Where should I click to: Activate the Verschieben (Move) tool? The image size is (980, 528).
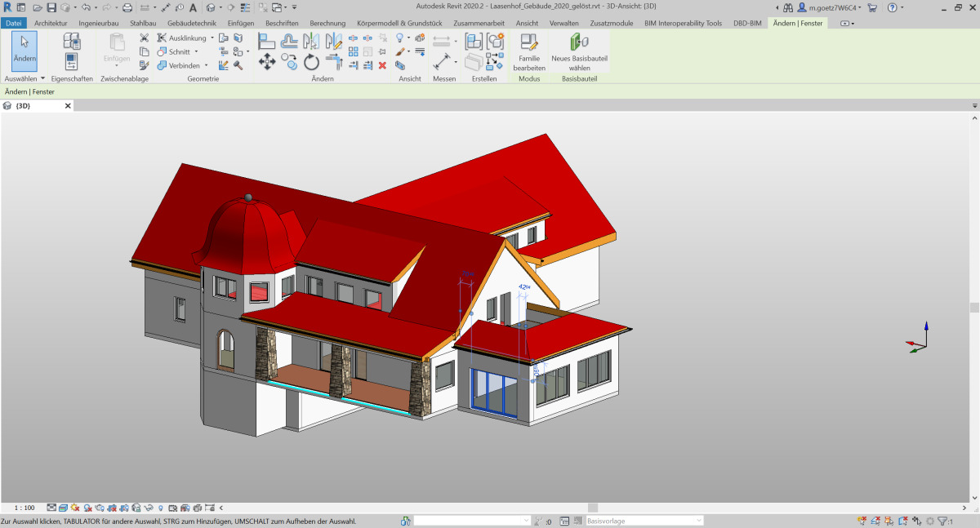pyautogui.click(x=267, y=60)
